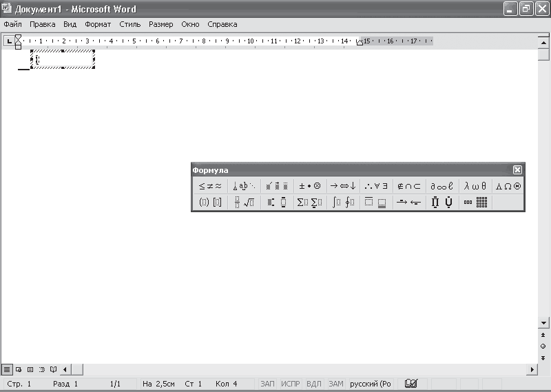The image size is (551, 392).
Task: Click the vertical scrollbar down arrow
Action: (543, 322)
